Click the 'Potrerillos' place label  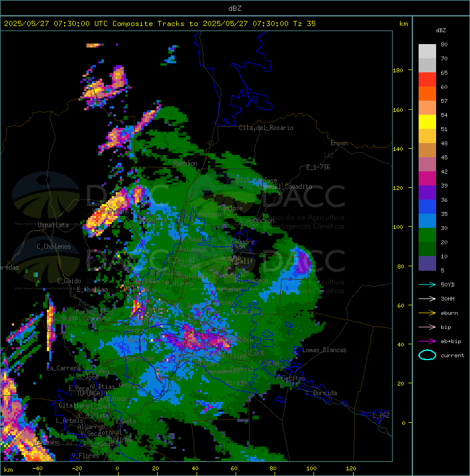[94, 312]
